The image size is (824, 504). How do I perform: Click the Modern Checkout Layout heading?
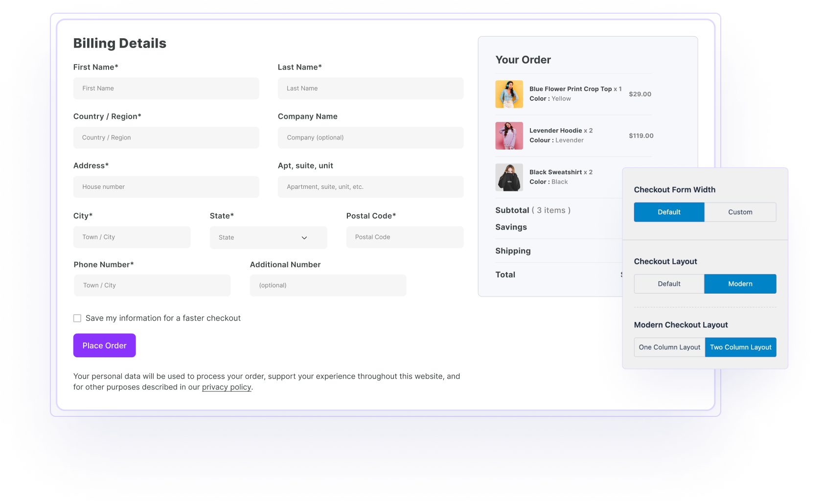pyautogui.click(x=681, y=325)
